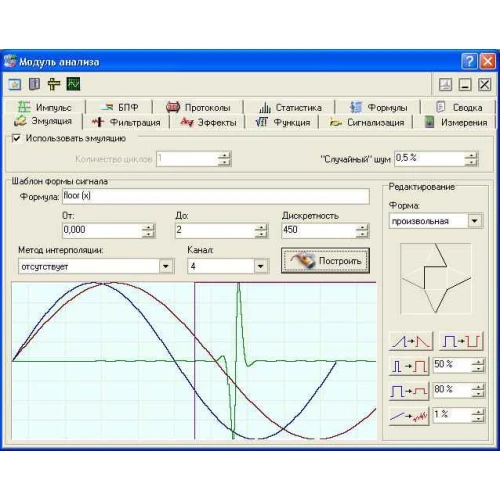The height and width of the screenshot is (500, 500).
Task: Click the Формула input field
Action: point(216,196)
